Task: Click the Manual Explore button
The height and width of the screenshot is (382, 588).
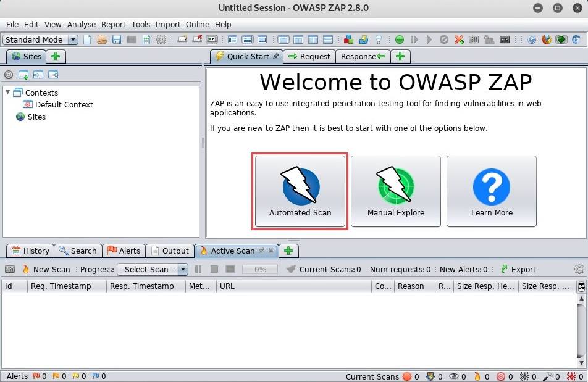Action: 396,191
